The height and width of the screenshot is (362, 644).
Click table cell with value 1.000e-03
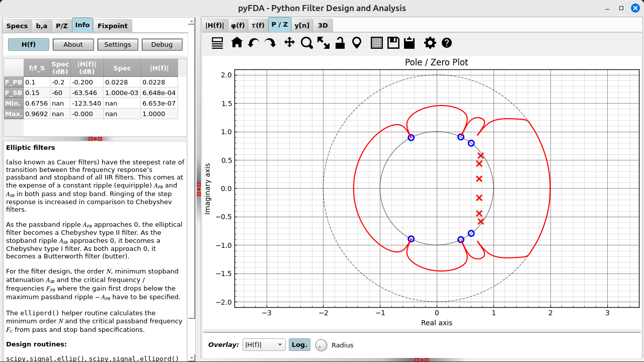click(122, 93)
